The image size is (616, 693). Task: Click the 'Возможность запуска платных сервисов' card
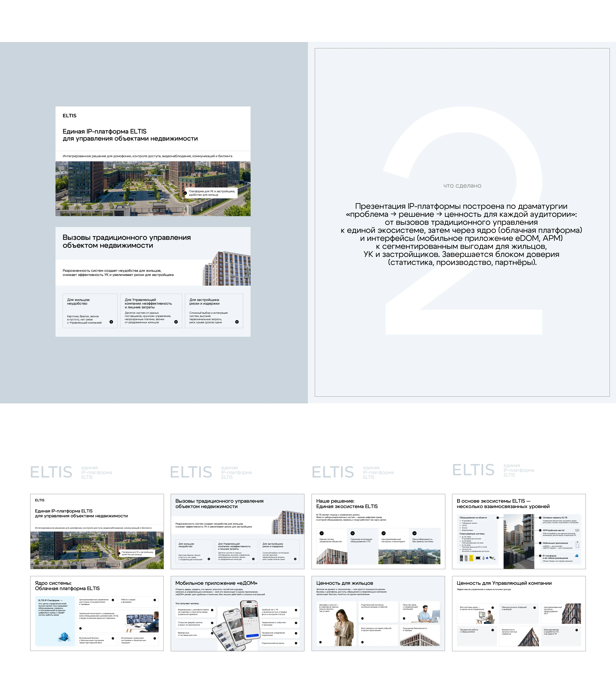tap(519, 636)
